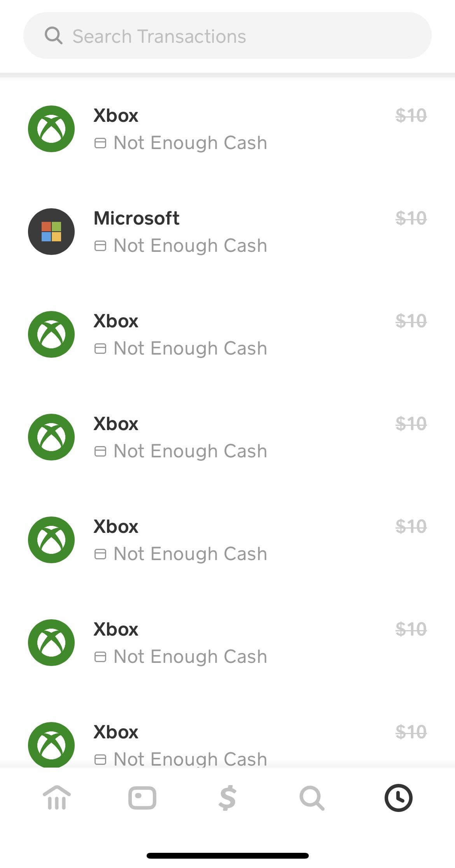Image resolution: width=455 pixels, height=868 pixels.
Task: Tap the topmost Xbox transaction title
Action: (x=116, y=116)
